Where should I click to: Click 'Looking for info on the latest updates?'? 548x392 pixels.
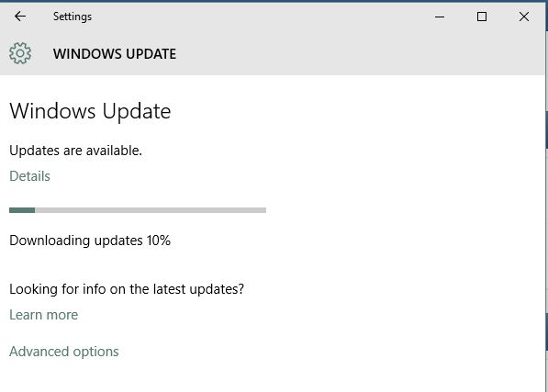click(127, 289)
